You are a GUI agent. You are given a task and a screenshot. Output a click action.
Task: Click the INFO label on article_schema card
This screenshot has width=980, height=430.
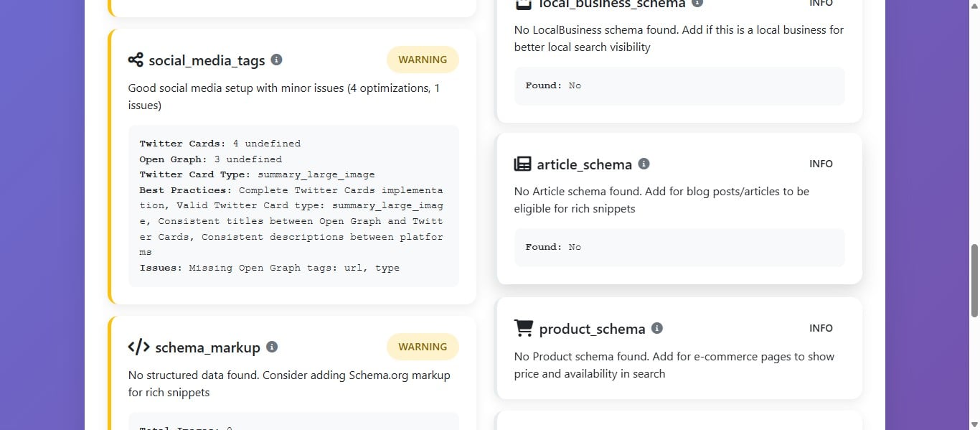click(x=821, y=164)
